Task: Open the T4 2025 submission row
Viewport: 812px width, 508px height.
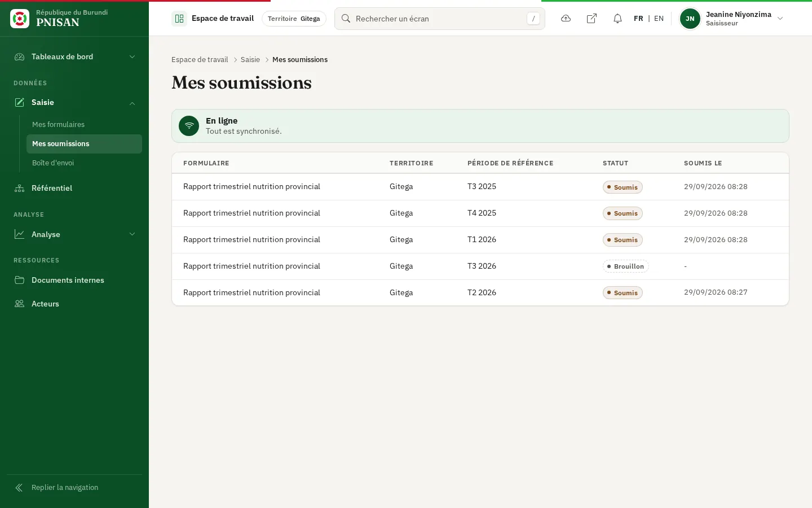Action: click(480, 213)
